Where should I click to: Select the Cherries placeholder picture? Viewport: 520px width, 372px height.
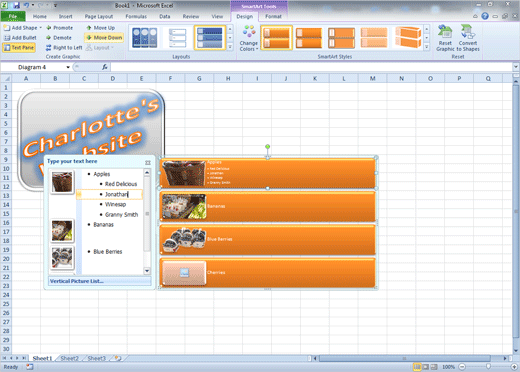tap(184, 273)
